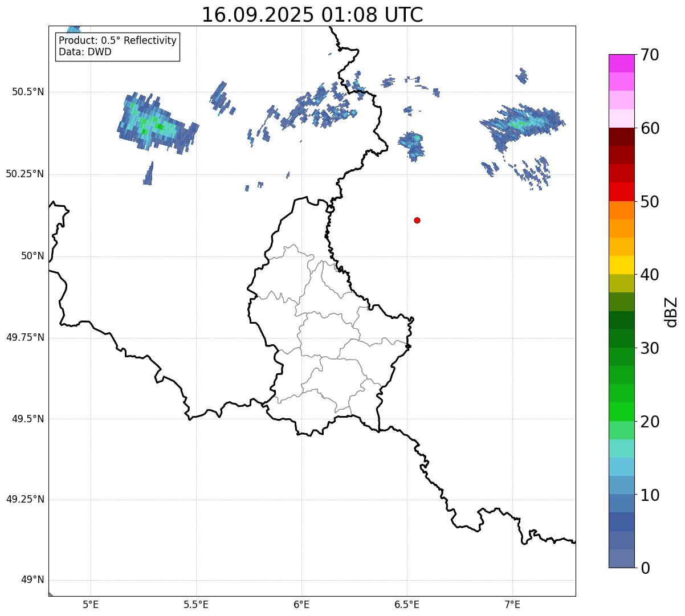Image resolution: width=685 pixels, height=616 pixels.
Task: Click the 6.5°E longitude axis label
Action: (407, 604)
